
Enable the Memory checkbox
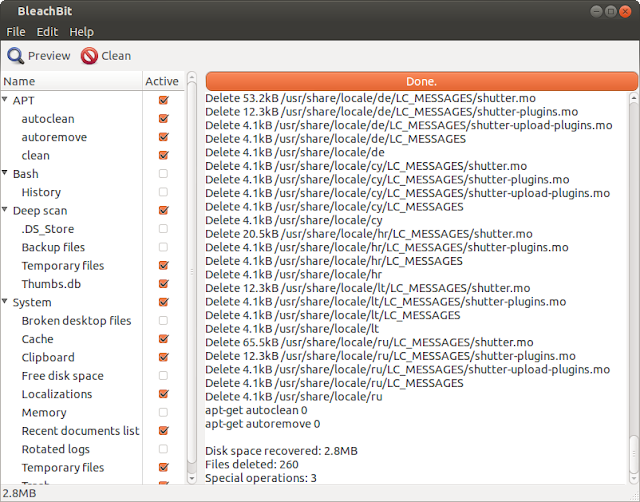point(163,412)
